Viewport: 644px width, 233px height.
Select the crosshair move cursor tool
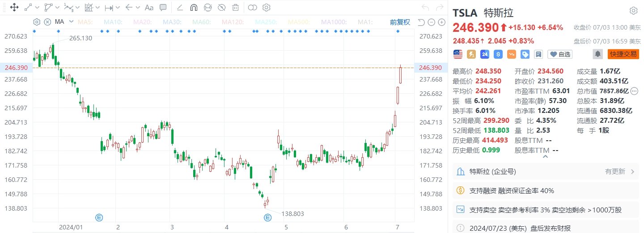click(14, 7)
